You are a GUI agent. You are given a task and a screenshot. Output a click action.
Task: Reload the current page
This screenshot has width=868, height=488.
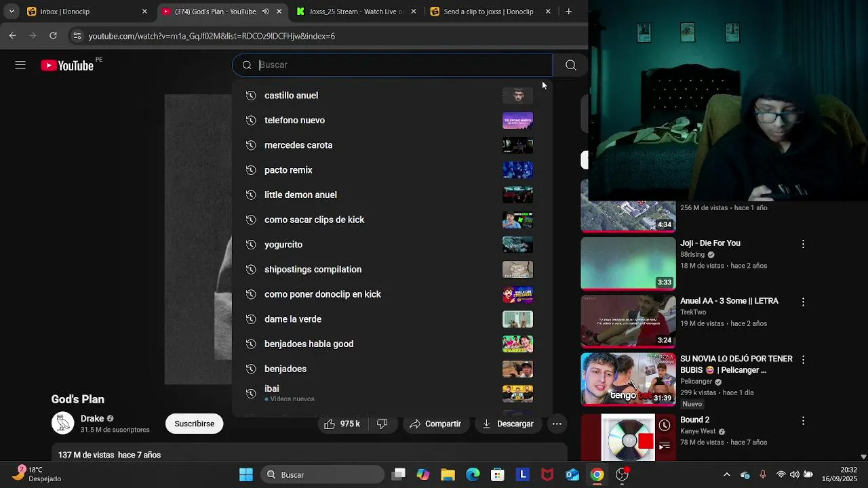coord(53,35)
